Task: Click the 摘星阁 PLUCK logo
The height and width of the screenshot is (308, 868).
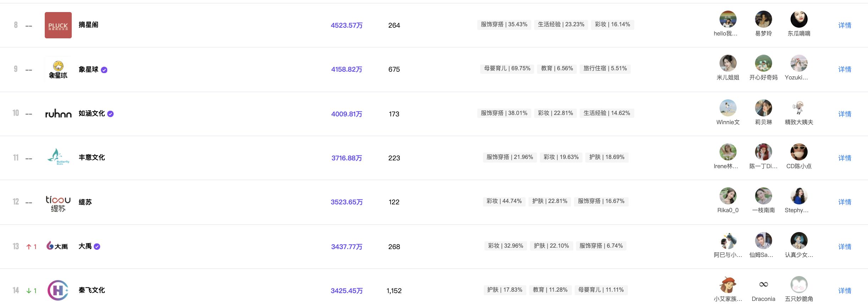Action: pyautogui.click(x=58, y=25)
